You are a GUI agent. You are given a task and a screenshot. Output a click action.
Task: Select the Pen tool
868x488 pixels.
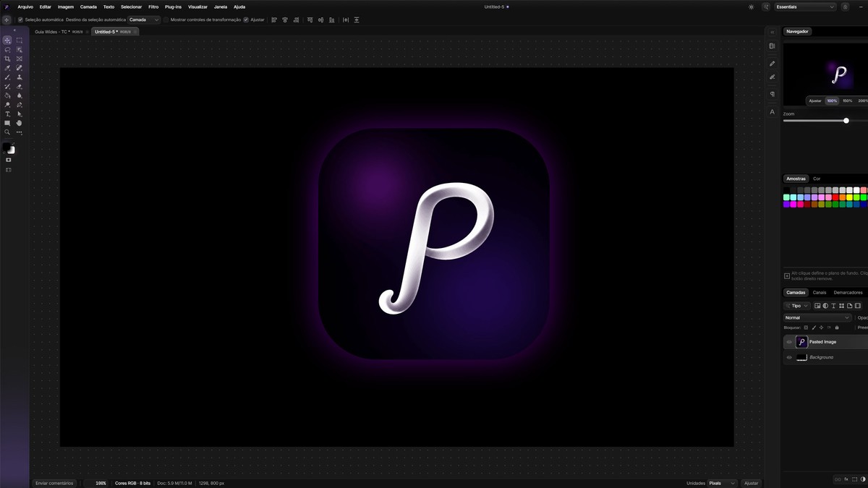coord(20,105)
